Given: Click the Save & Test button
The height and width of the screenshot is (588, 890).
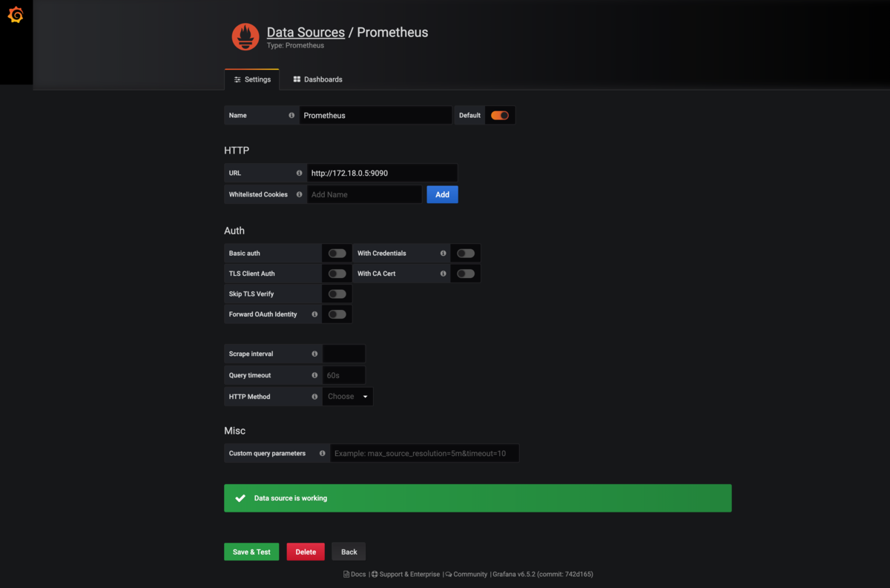Looking at the screenshot, I should tap(251, 552).
